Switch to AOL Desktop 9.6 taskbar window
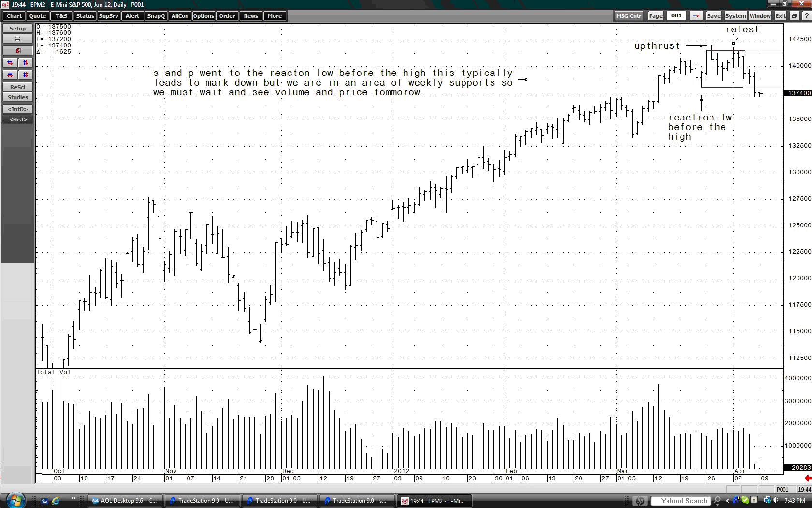This screenshot has height=508, width=812. 124,501
